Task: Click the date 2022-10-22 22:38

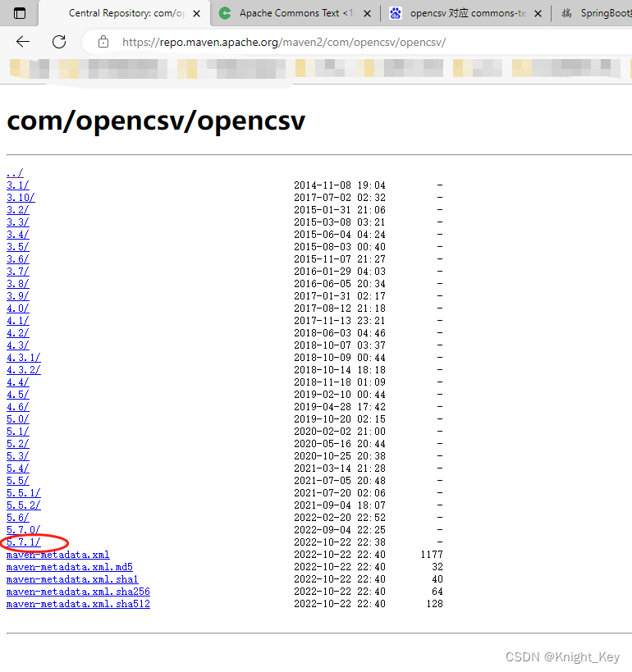Action: pyautogui.click(x=340, y=542)
